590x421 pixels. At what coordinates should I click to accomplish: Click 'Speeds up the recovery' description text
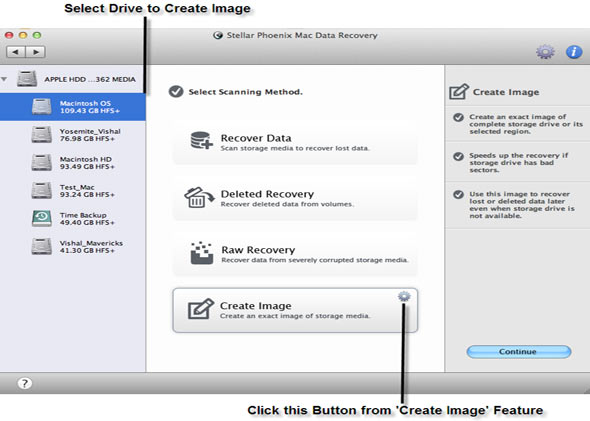(519, 163)
